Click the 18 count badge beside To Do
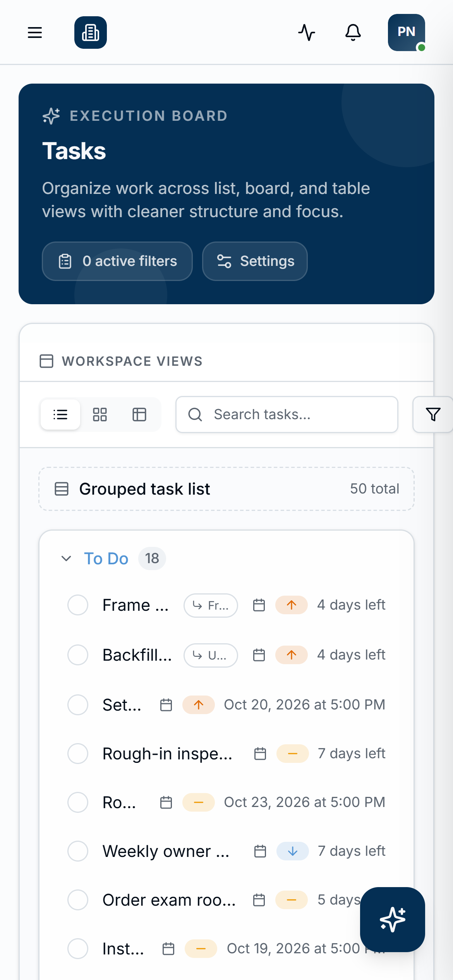Image resolution: width=453 pixels, height=980 pixels. click(x=152, y=559)
